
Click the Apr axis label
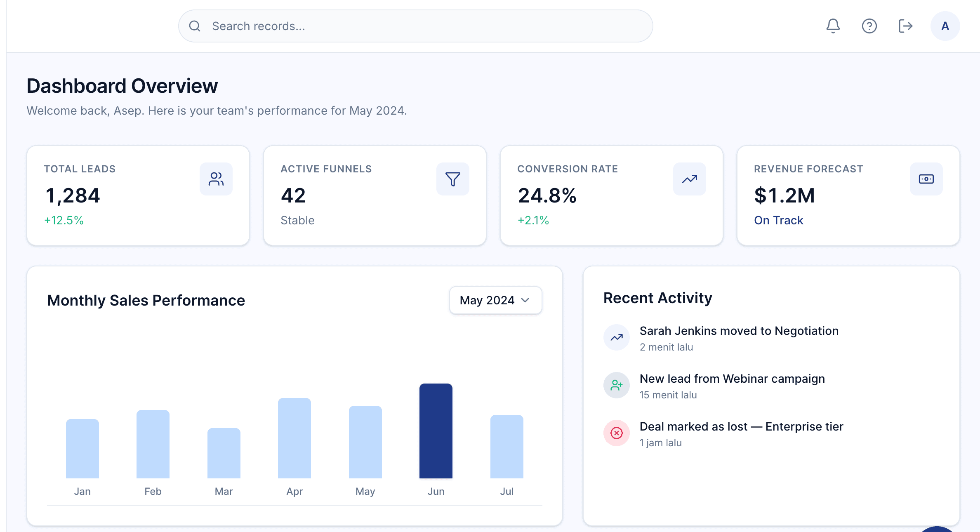[x=294, y=492]
